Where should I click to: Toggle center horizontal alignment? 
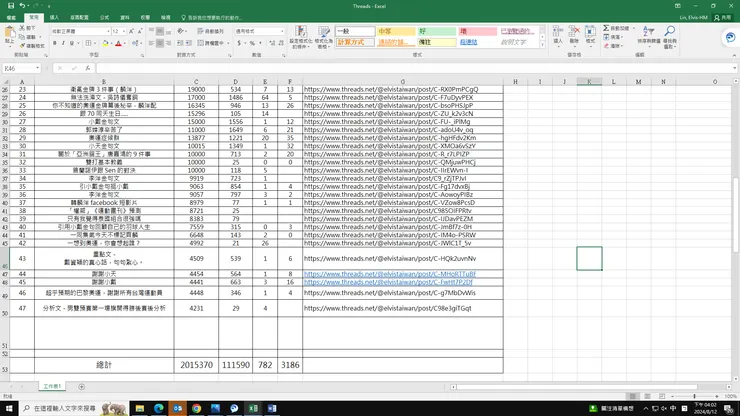160,43
